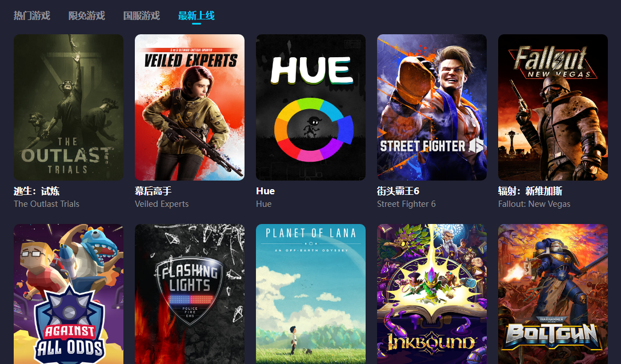621x364 pixels.
Task: Open the Boltgun game cover
Action: point(553,294)
